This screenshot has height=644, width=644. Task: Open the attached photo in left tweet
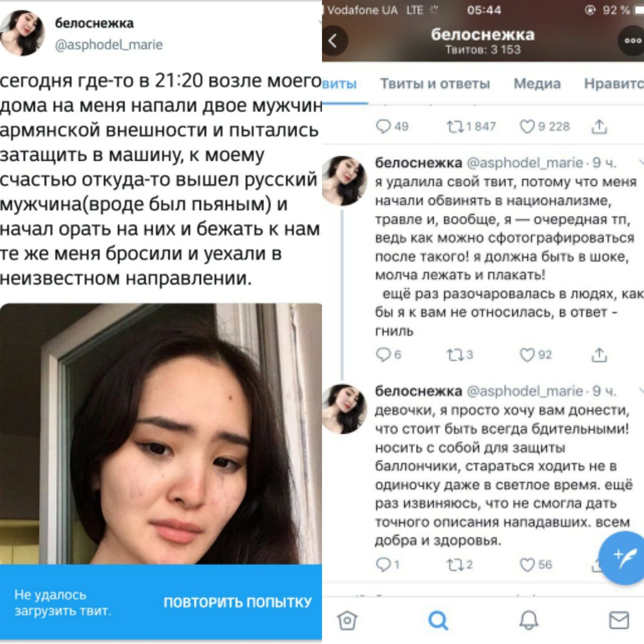[x=161, y=434]
